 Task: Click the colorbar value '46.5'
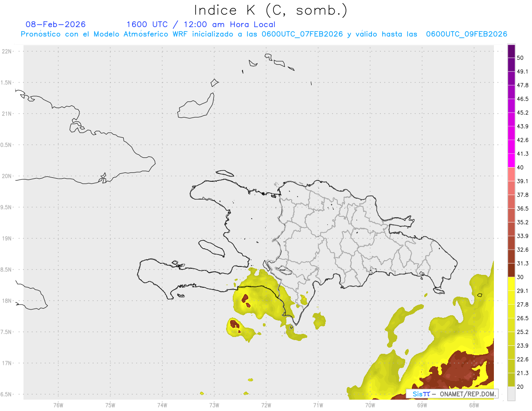click(523, 99)
